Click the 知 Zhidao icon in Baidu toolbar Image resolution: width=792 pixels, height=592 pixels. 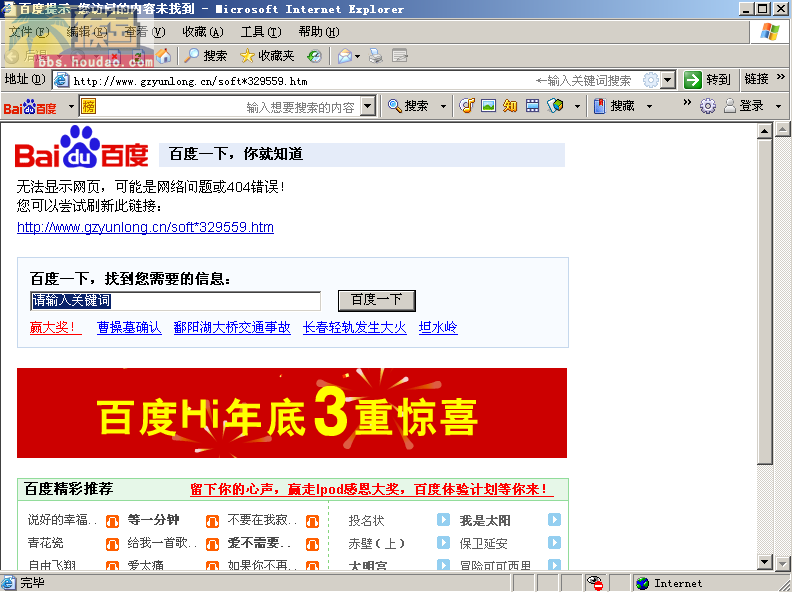510,106
